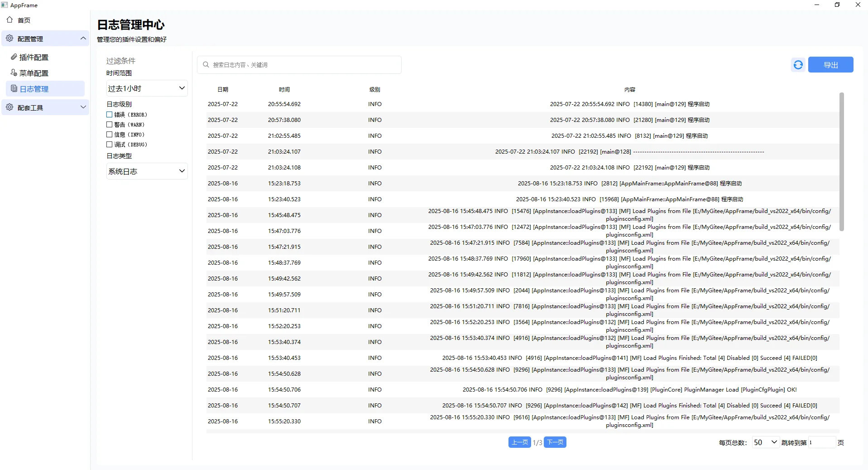Click the 级别 column header
The image size is (868, 470).
[375, 90]
